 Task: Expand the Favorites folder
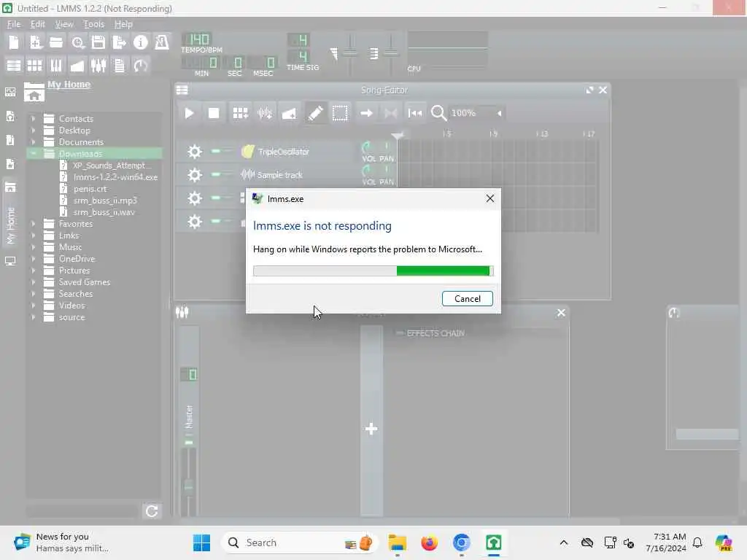pyautogui.click(x=33, y=224)
